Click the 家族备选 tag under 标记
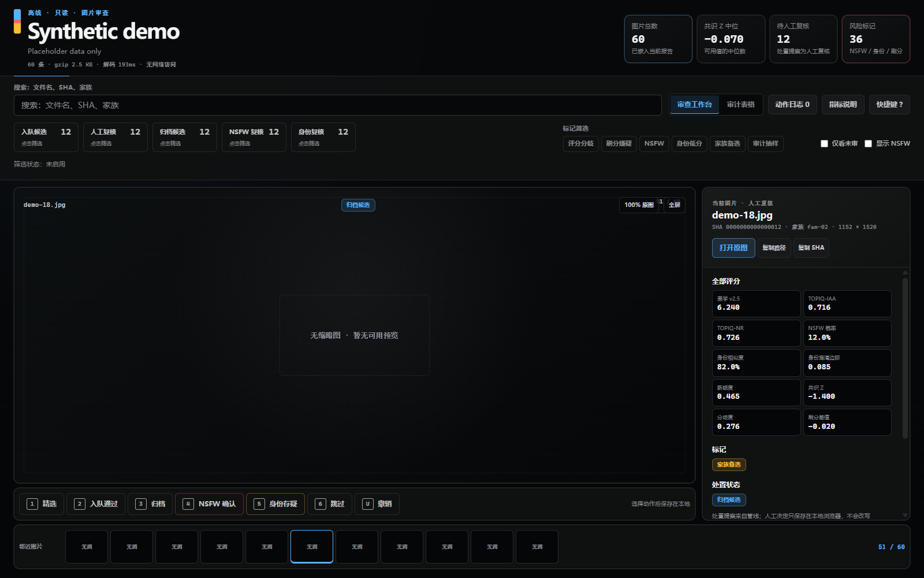This screenshot has width=924, height=578. point(729,465)
